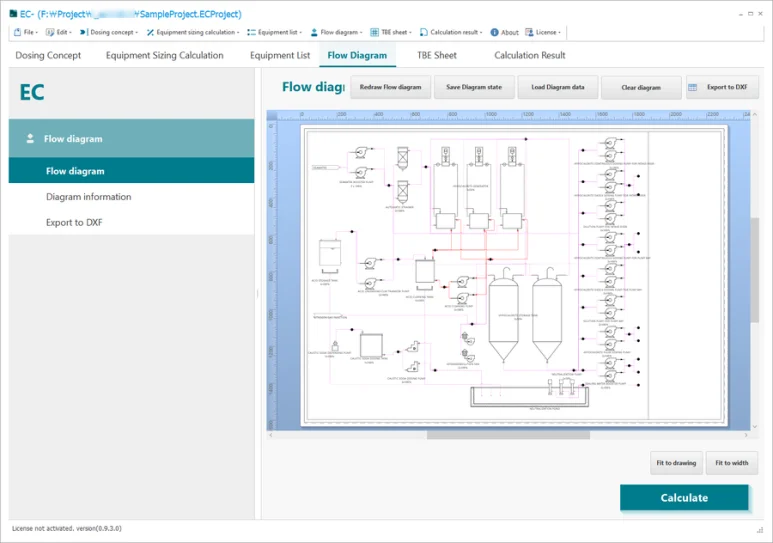Go to the Calculation Result tab
Viewport: 773px width, 543px height.
[x=530, y=55]
